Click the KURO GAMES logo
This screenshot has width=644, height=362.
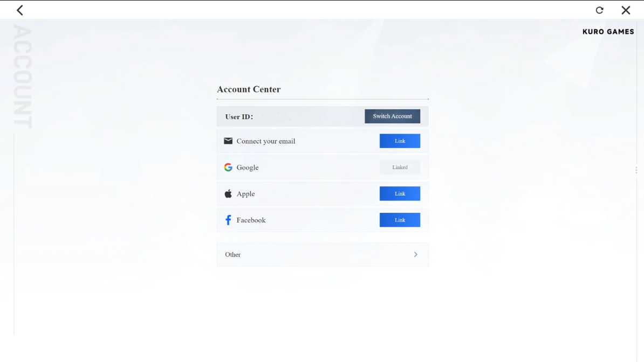608,32
